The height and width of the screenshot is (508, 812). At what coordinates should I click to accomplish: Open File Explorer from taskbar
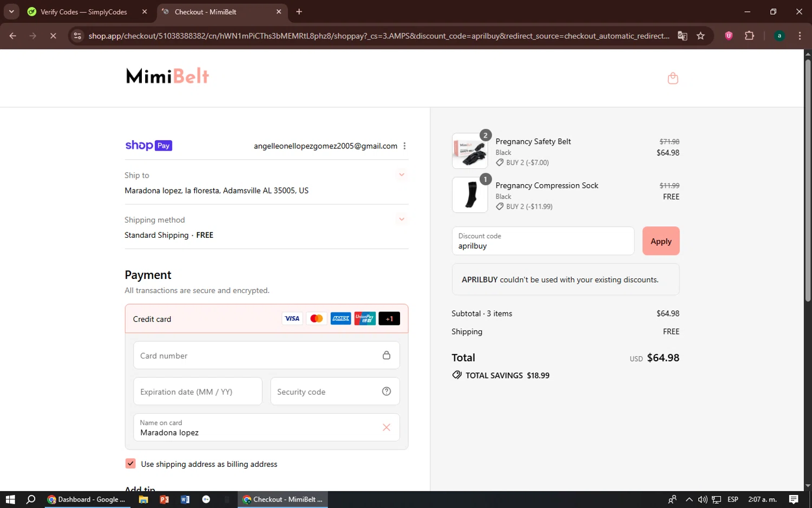[143, 499]
